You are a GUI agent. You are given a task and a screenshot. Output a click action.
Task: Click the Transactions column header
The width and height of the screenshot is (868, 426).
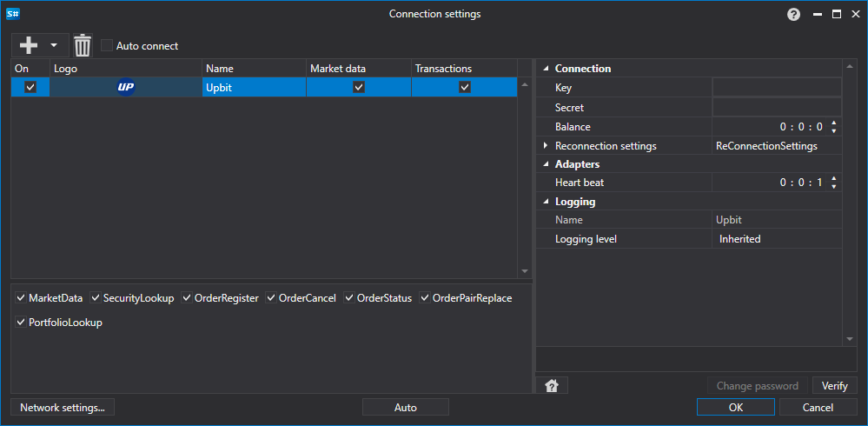click(465, 69)
